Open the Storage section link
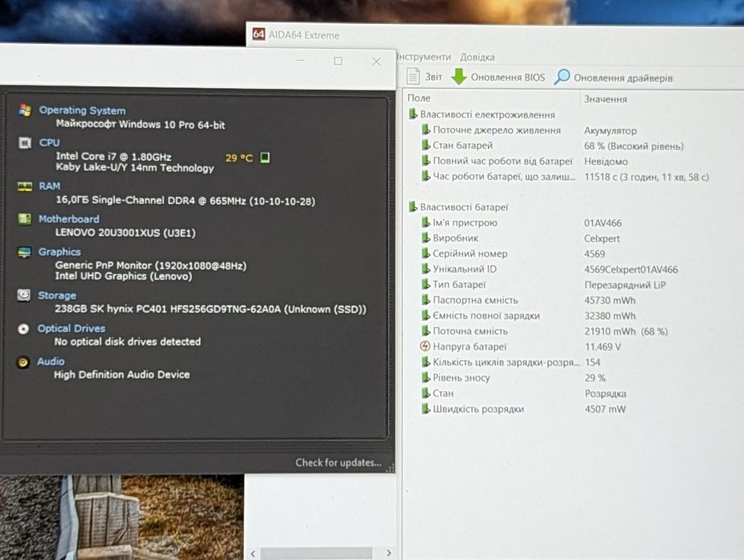This screenshot has height=560, width=744. [57, 295]
